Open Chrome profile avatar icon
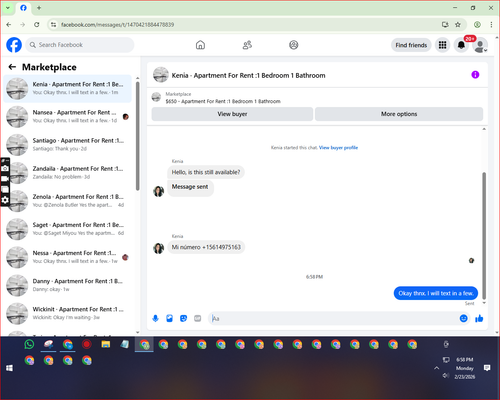The image size is (500, 400). [477, 25]
